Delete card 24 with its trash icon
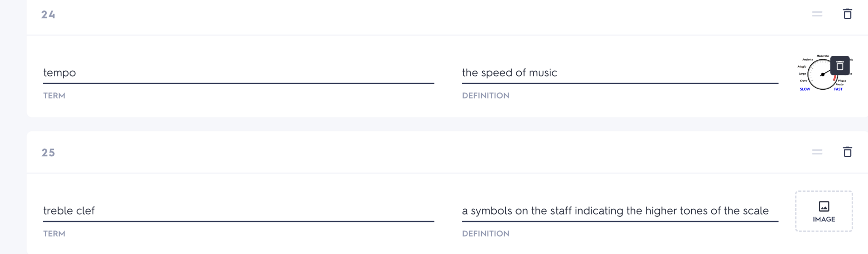The image size is (868, 254). [x=847, y=14]
